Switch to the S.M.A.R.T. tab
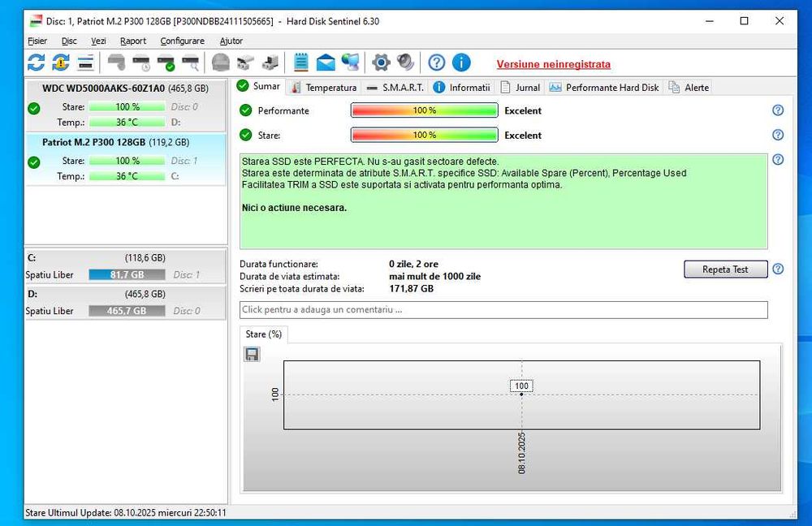The width and height of the screenshot is (812, 526). click(x=395, y=88)
